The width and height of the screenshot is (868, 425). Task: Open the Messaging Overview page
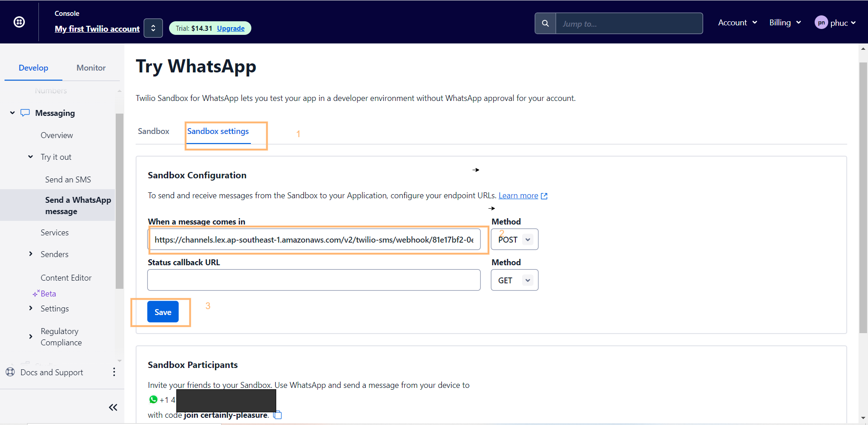pos(57,135)
